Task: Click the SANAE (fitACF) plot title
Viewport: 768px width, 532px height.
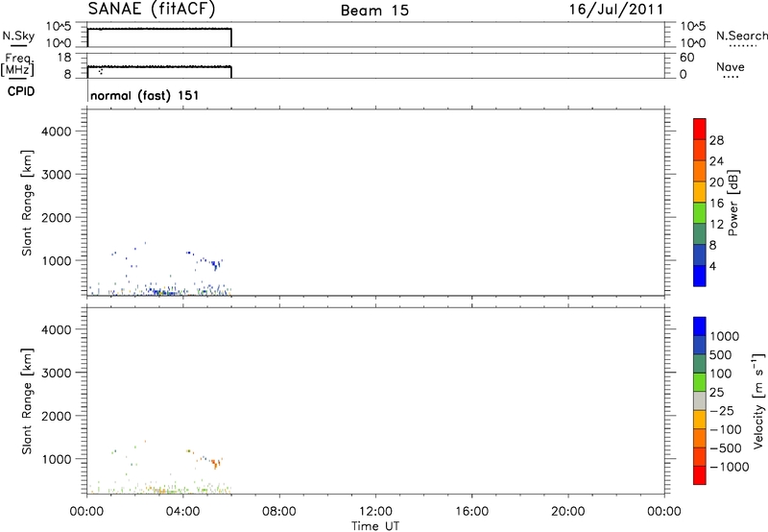Action: click(152, 10)
